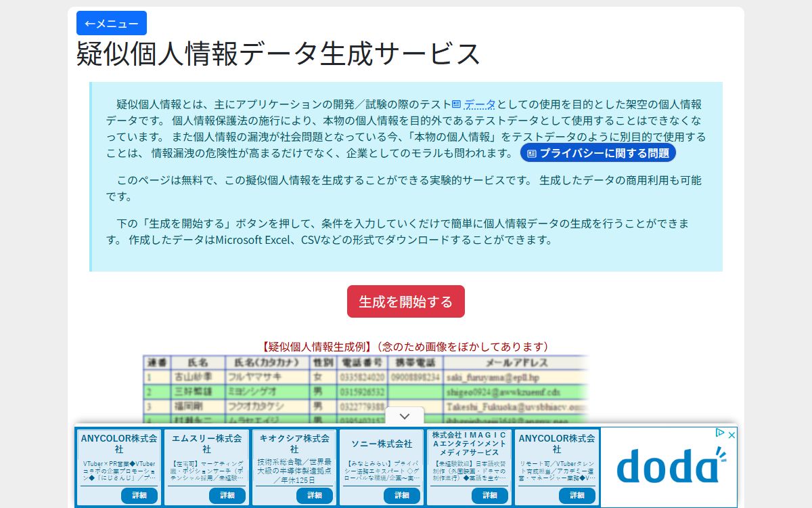
Task: Click the 【疑似個人情報生成例】 caption text
Action: point(406,346)
